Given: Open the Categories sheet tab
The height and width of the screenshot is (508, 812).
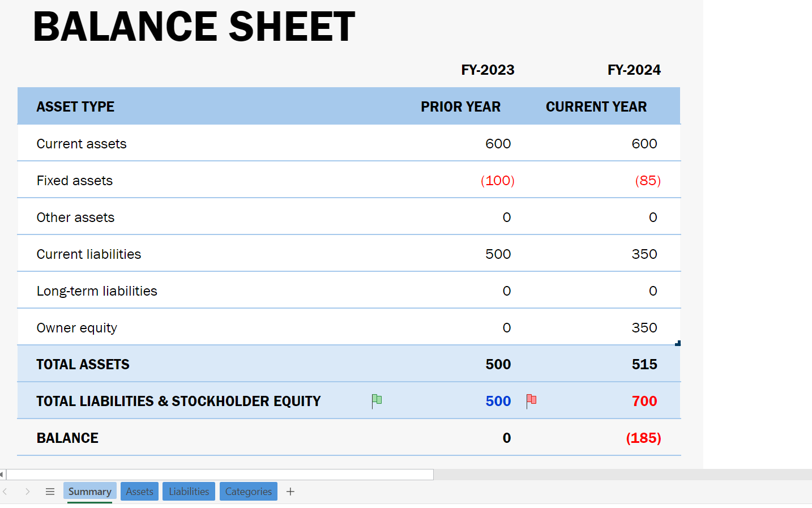Looking at the screenshot, I should pyautogui.click(x=249, y=492).
